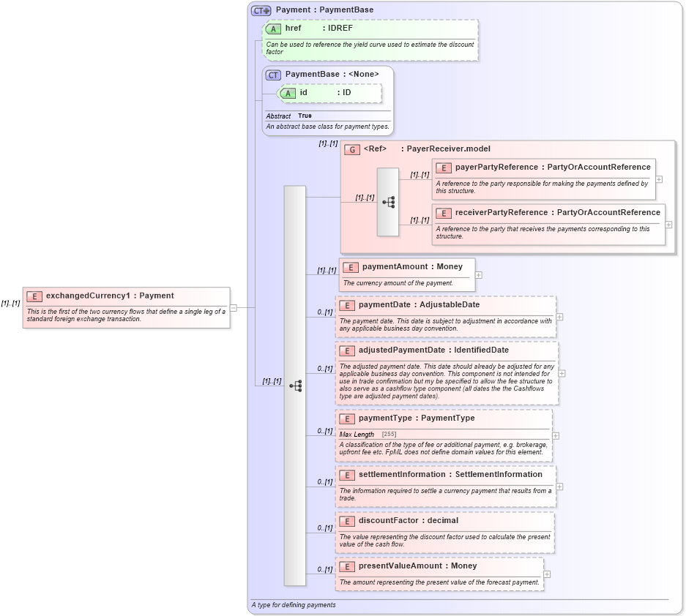The height and width of the screenshot is (616, 686).
Task: Click the E icon of settlementInformation
Action: (347, 476)
